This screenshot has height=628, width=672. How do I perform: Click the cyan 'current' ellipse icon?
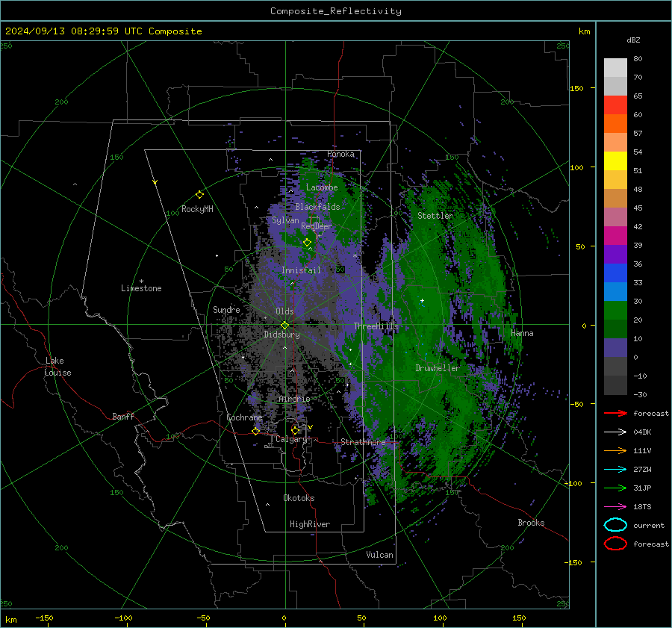tap(615, 525)
